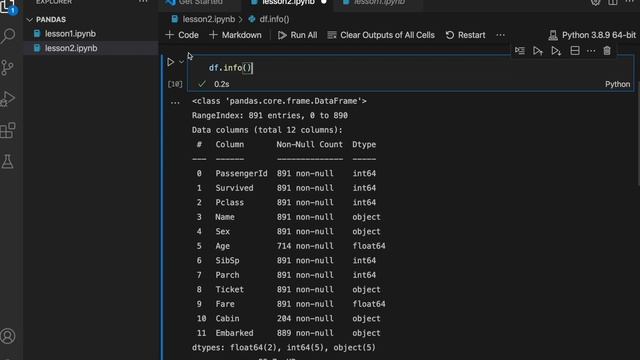Switch to the lesson2.ipynb tab

(x=288, y=2)
